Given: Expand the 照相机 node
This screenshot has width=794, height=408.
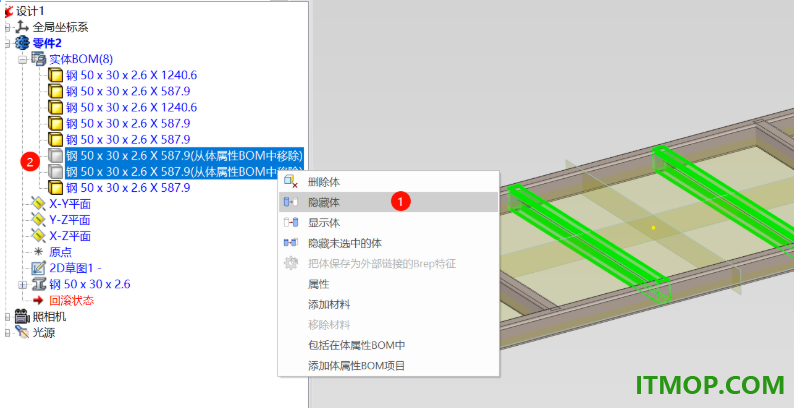Looking at the screenshot, I should (7, 317).
